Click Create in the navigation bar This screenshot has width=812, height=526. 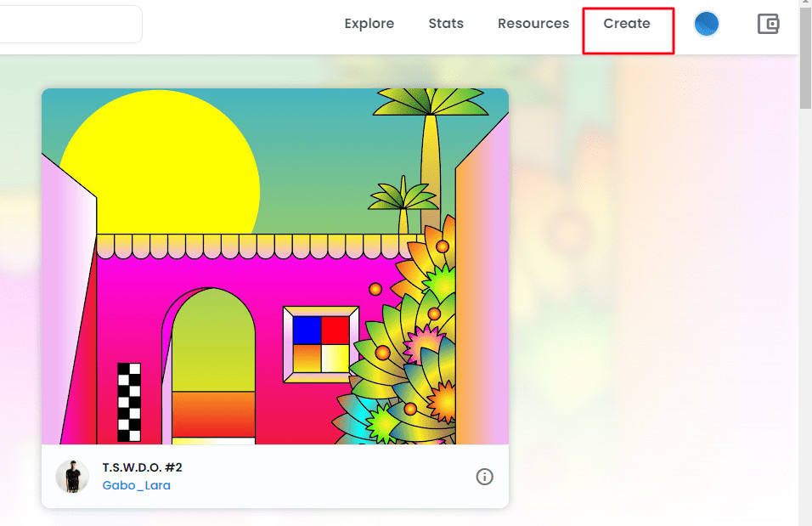coord(627,24)
